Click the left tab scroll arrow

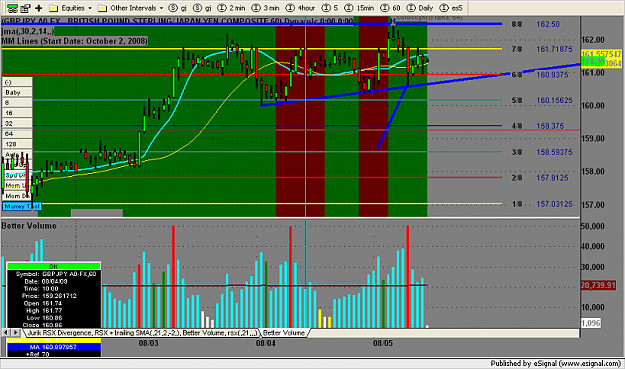point(6,332)
